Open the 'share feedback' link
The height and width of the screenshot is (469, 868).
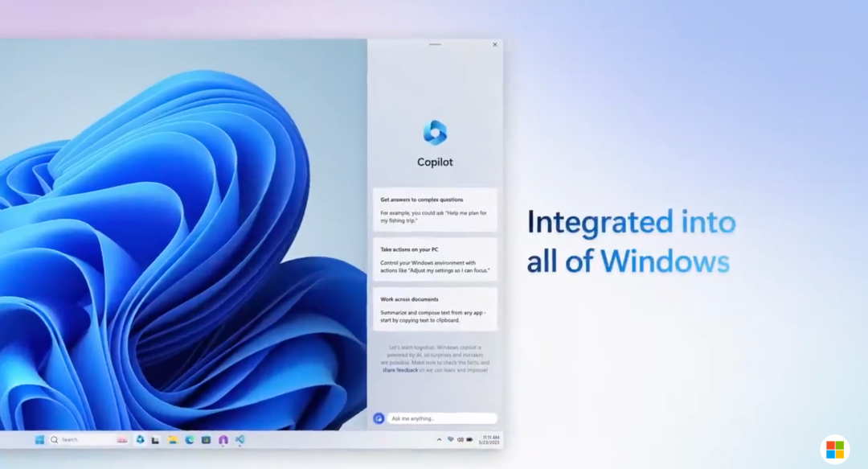400,370
